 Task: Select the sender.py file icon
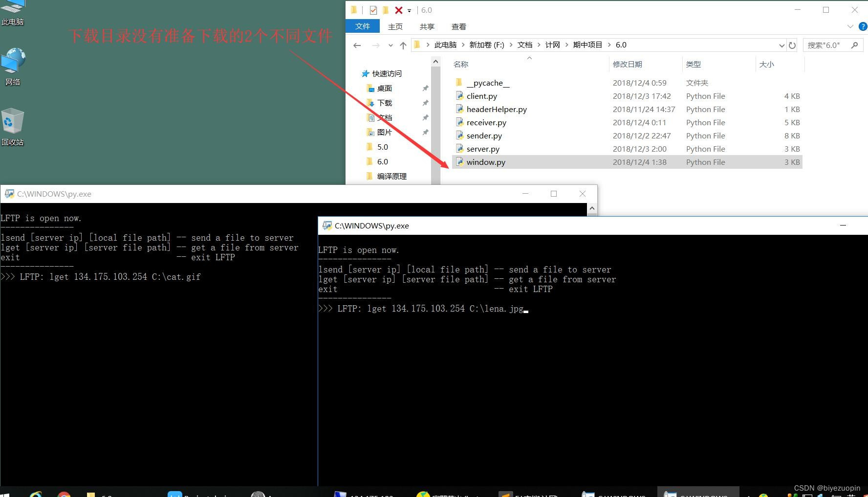459,136
